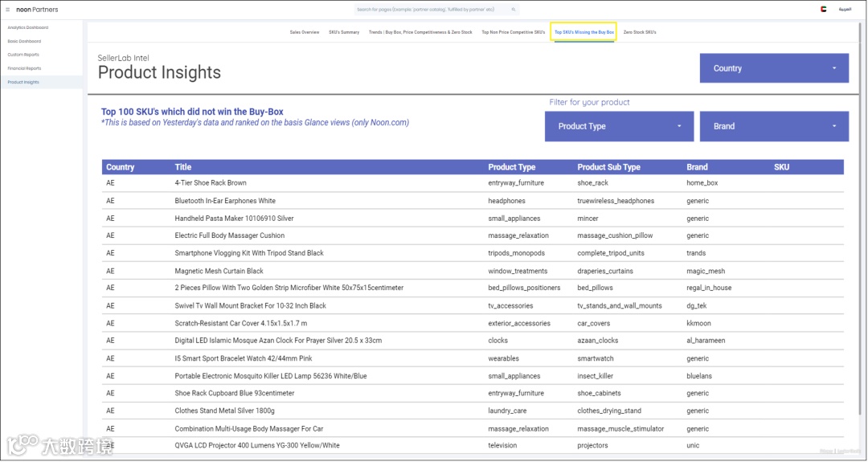Click the Product Type column header
Viewport: 868px width, 462px height.
(511, 167)
